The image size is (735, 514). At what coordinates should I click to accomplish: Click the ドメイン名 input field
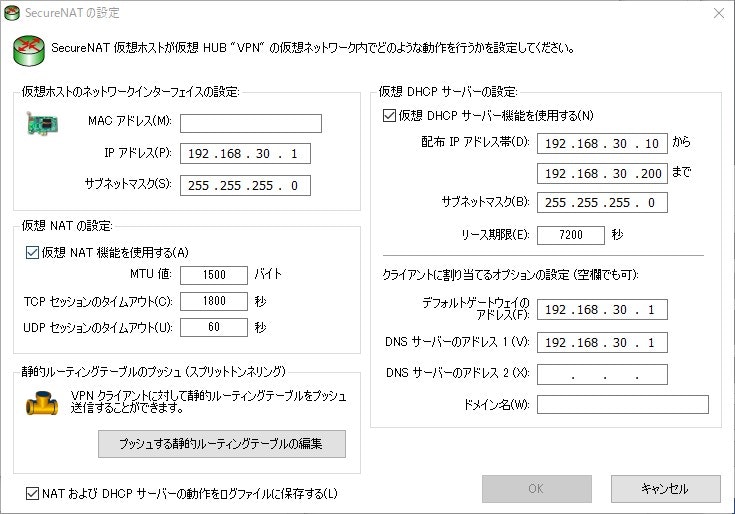point(623,404)
